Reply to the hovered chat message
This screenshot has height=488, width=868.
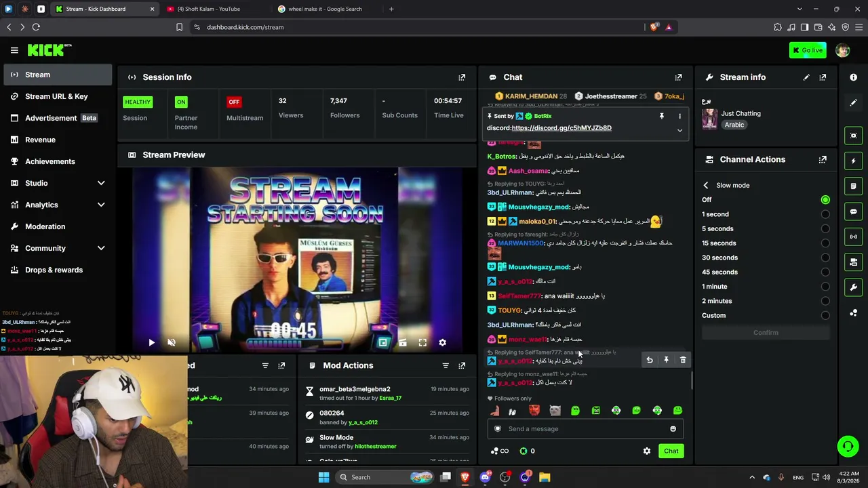(x=650, y=360)
